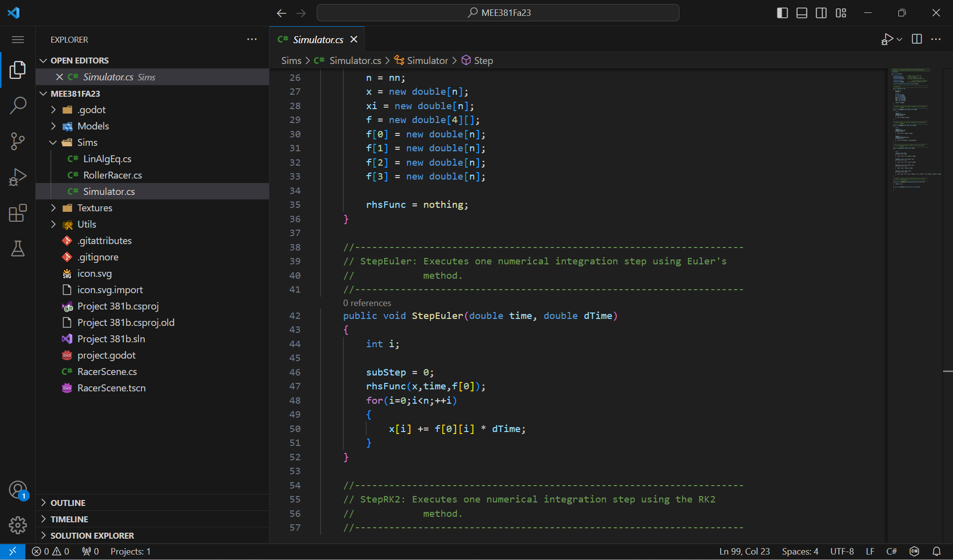Image resolution: width=953 pixels, height=560 pixels.
Task: Toggle the Primary Side Bar visibility
Action: pos(782,13)
